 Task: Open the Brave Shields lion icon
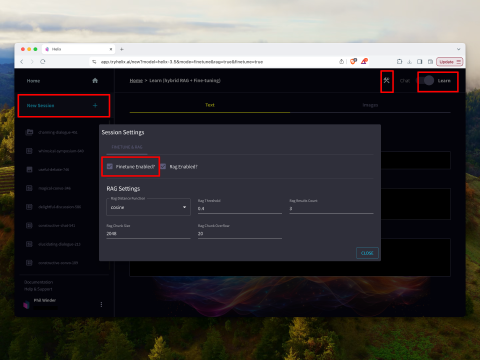353,61
